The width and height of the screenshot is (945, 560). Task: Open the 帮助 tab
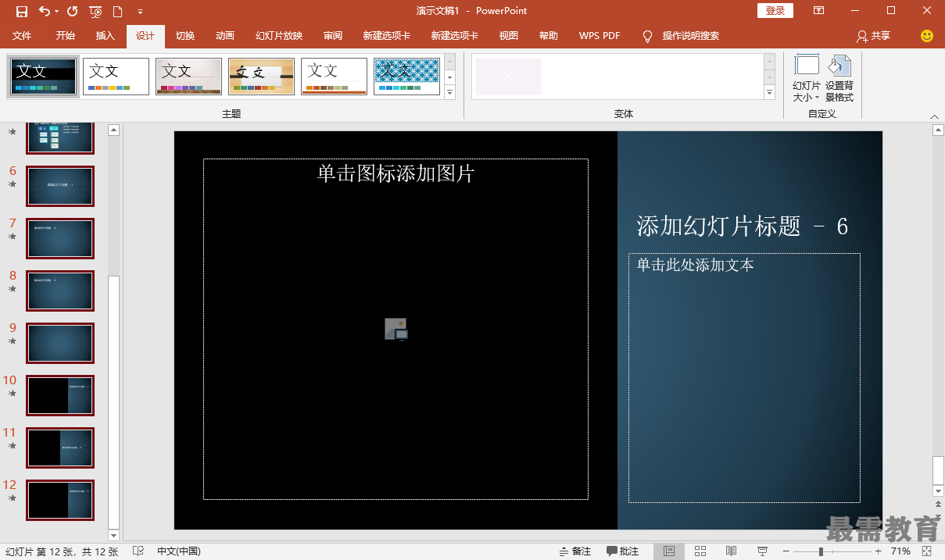(549, 36)
